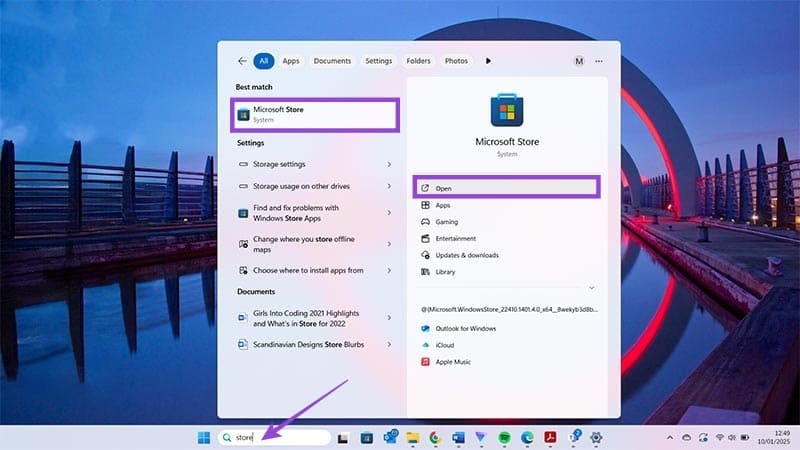Expand chevron for Change where you store offline maps
The width and height of the screenshot is (800, 450).
(389, 244)
